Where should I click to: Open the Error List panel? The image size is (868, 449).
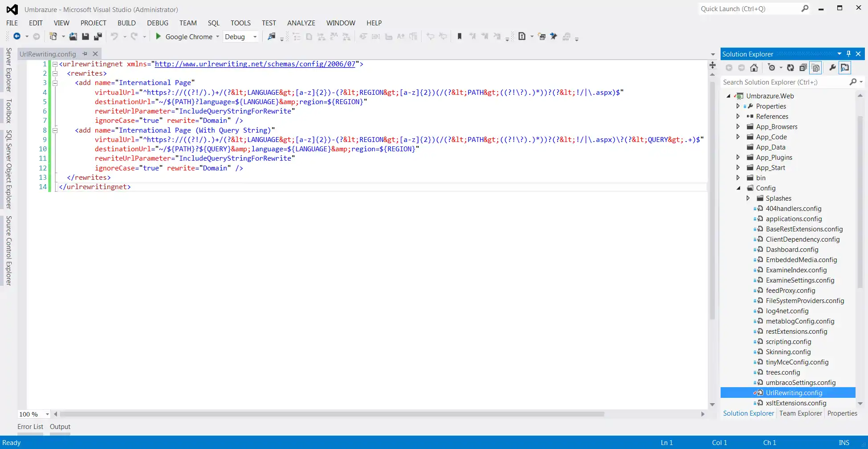(x=30, y=426)
